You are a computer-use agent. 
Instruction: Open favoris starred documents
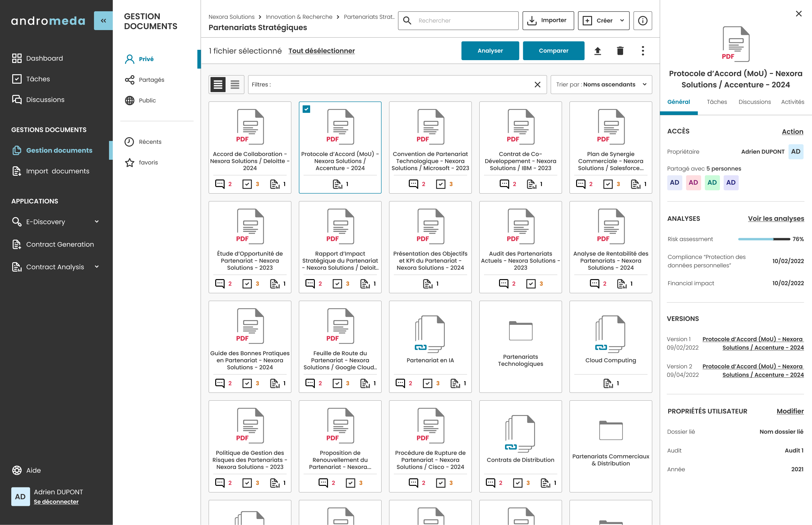[141, 162]
